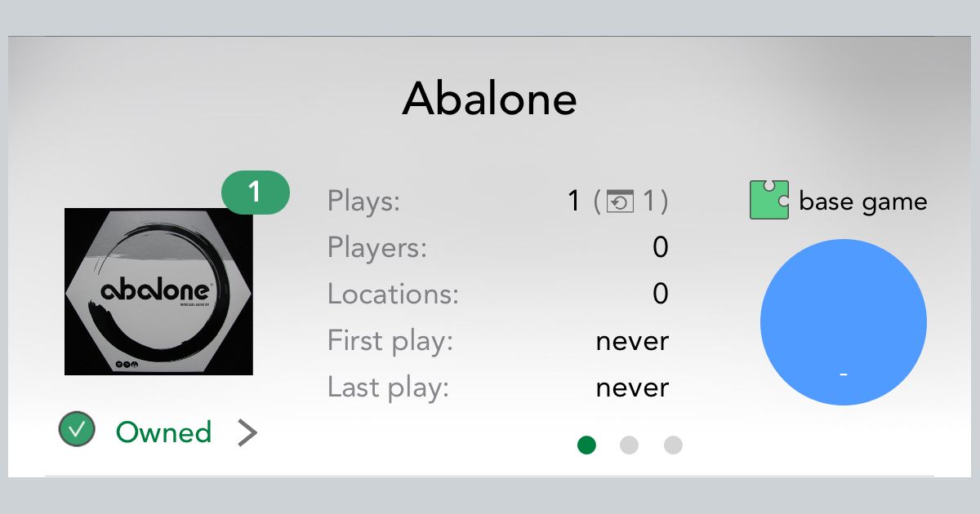The width and height of the screenshot is (980, 514).
Task: Click the Plays row label
Action: (363, 201)
